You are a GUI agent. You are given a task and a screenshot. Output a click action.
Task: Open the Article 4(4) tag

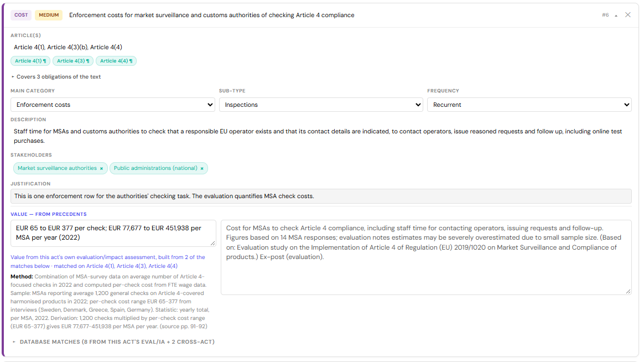pyautogui.click(x=116, y=61)
